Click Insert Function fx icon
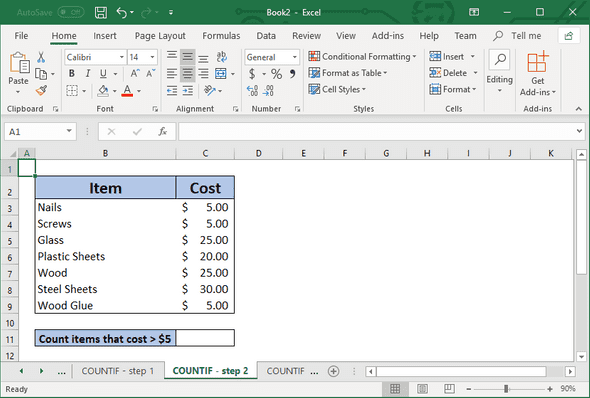The height and width of the screenshot is (398, 590). 163,131
